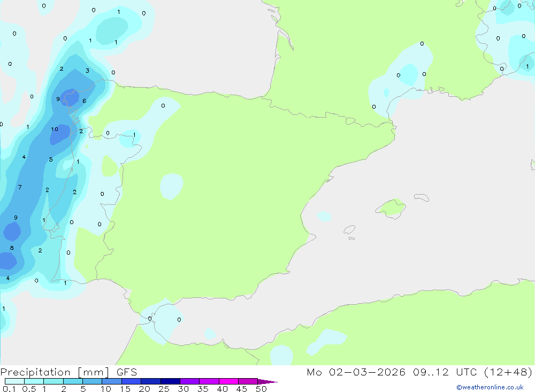This screenshot has height=392, width=535.
Task: Click the legend label '30'
Action: pos(183,389)
